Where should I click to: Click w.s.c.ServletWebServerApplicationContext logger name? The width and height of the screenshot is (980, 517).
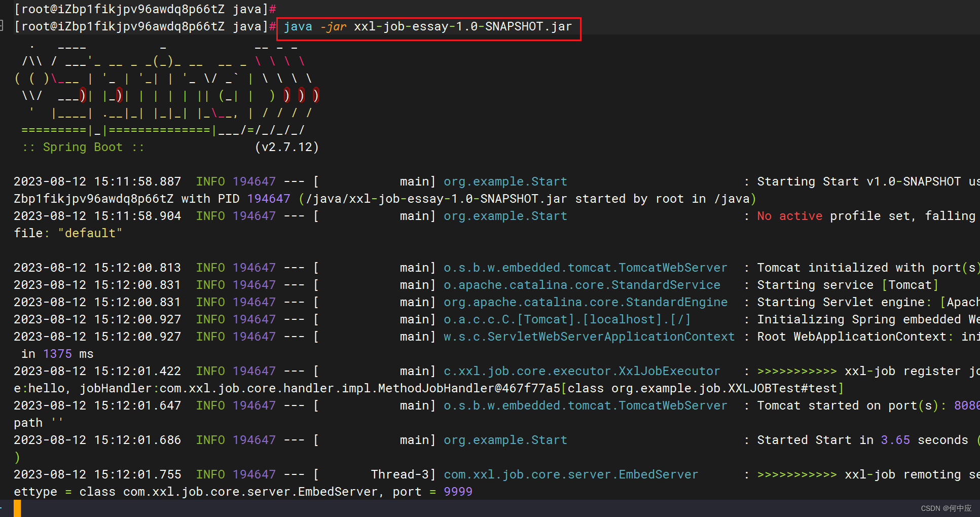[x=589, y=337]
